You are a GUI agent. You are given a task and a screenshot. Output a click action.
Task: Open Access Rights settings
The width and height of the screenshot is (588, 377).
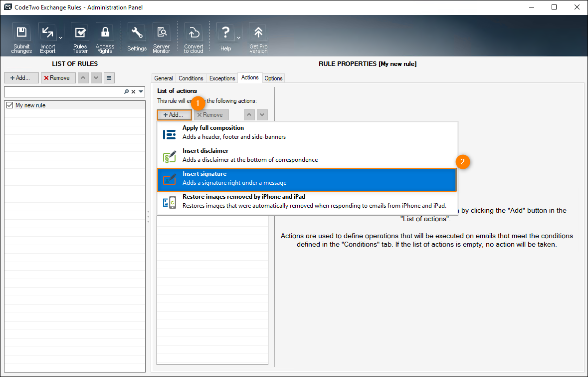(x=105, y=38)
